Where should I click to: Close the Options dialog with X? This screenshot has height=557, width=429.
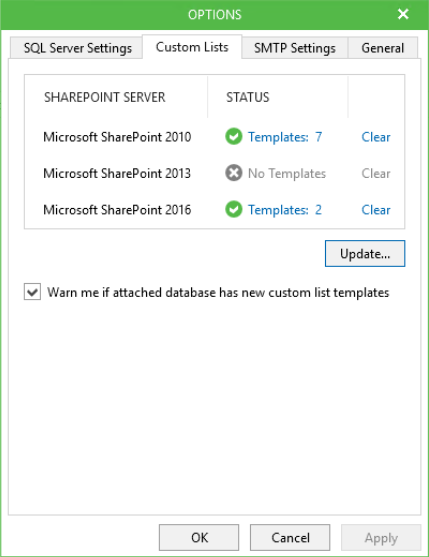[x=403, y=14]
